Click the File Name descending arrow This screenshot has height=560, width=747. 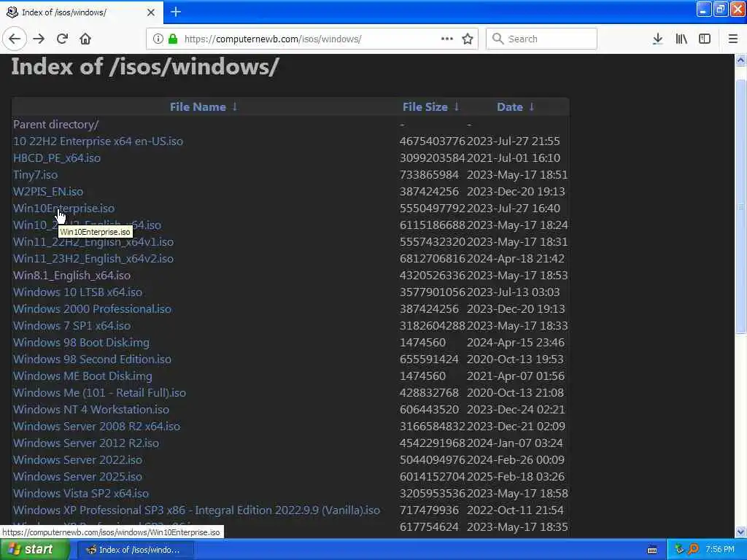234,106
